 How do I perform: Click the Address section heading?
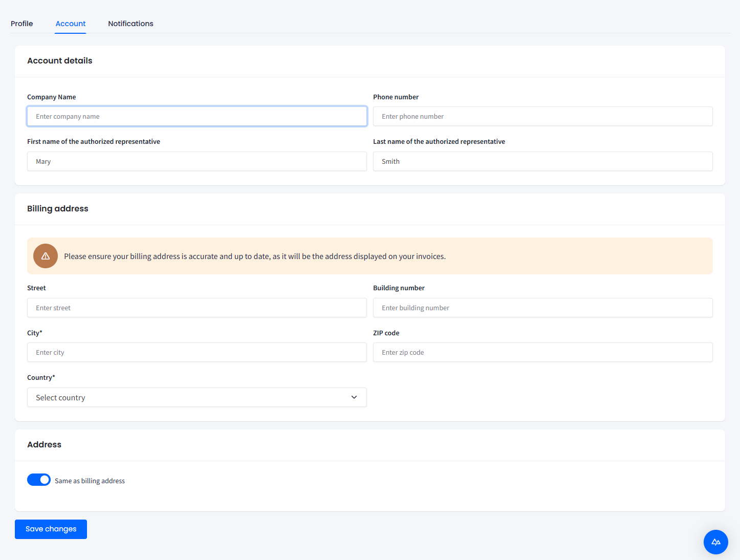click(45, 444)
